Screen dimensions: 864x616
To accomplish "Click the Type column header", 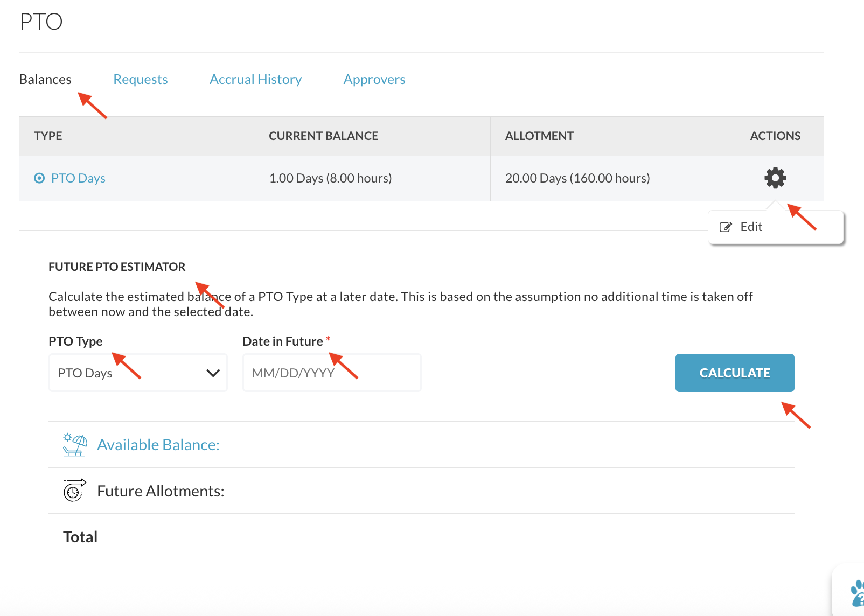I will coord(48,136).
